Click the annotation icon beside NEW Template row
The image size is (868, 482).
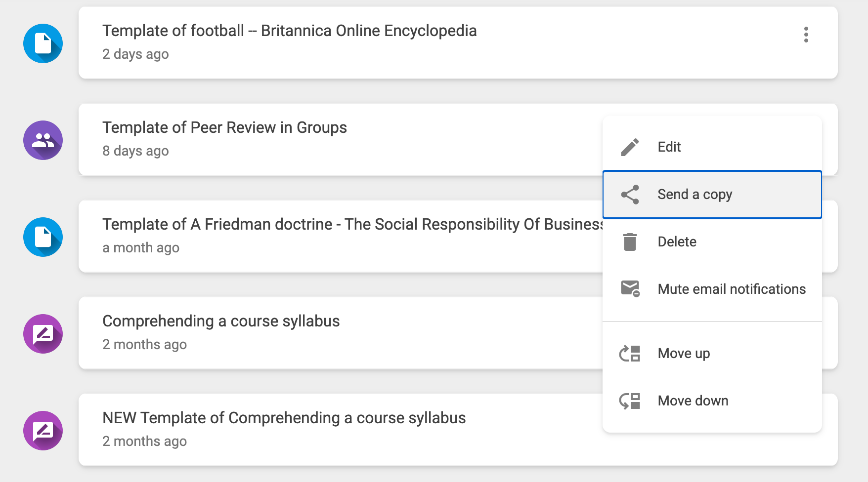[x=43, y=431]
